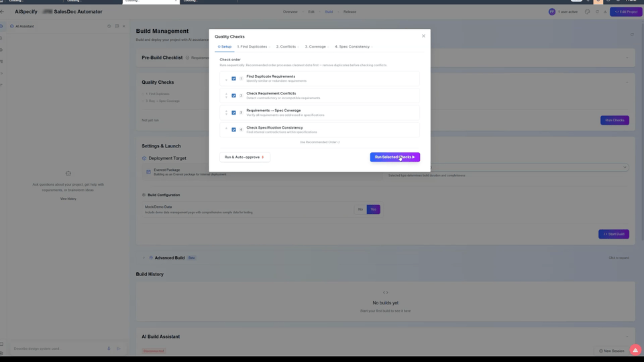The image size is (644, 362).
Task: Go to the Edit step in the top navigation
Action: click(x=311, y=12)
